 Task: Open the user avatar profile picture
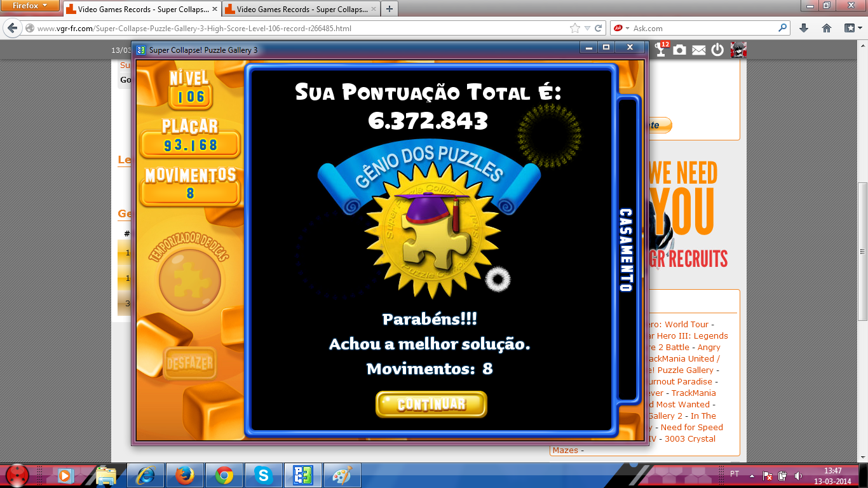coord(738,50)
